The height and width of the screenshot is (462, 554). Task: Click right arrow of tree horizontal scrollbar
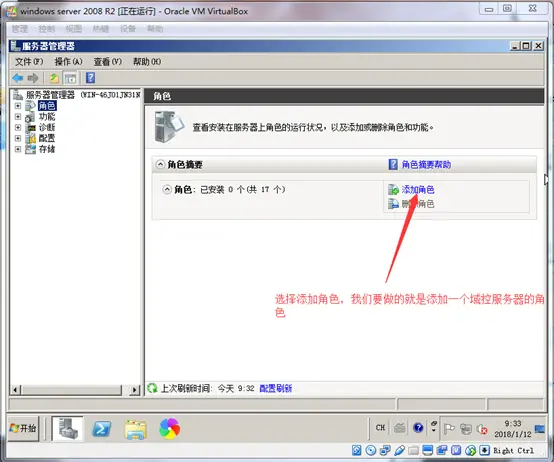(x=134, y=390)
